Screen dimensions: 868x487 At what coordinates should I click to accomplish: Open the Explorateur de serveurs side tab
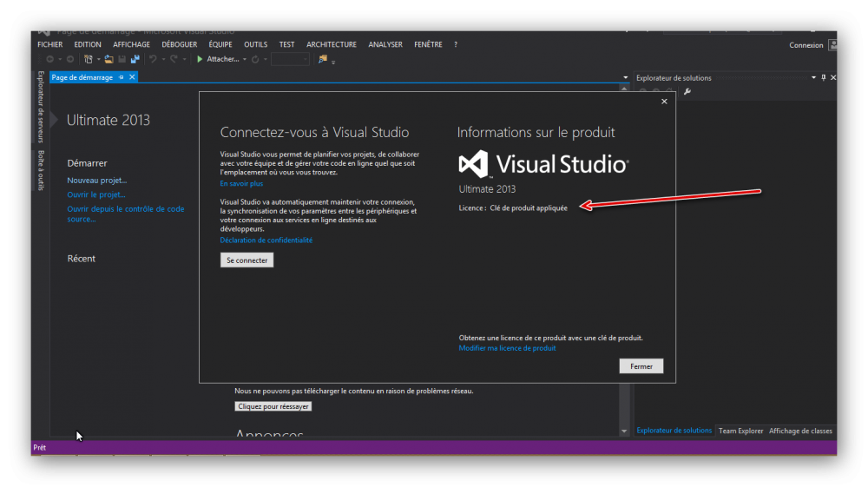[41, 106]
